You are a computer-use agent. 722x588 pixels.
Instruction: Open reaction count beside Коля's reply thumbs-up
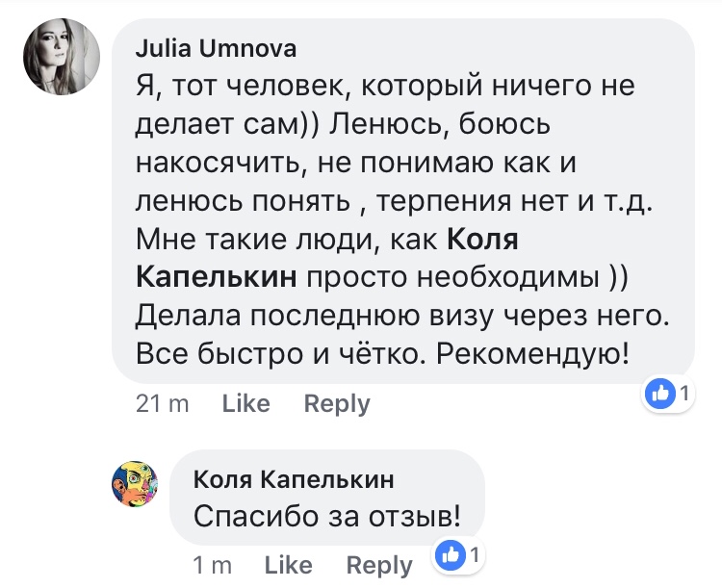pos(475,554)
